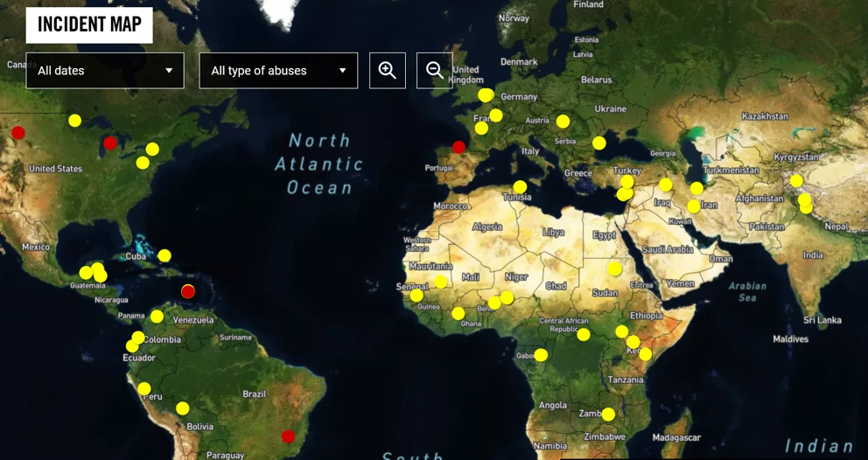The image size is (868, 460).
Task: Select the red marker near Portugal
Action: coord(458,147)
